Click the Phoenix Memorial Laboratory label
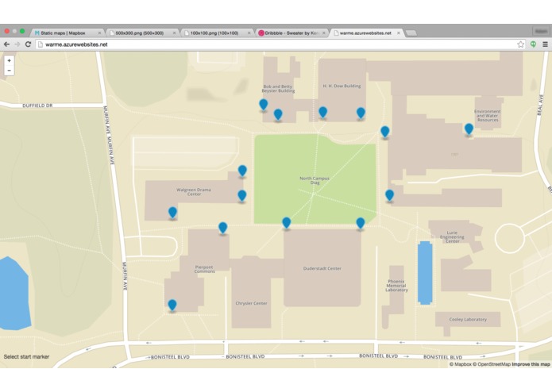552x392 pixels. pyautogui.click(x=396, y=286)
